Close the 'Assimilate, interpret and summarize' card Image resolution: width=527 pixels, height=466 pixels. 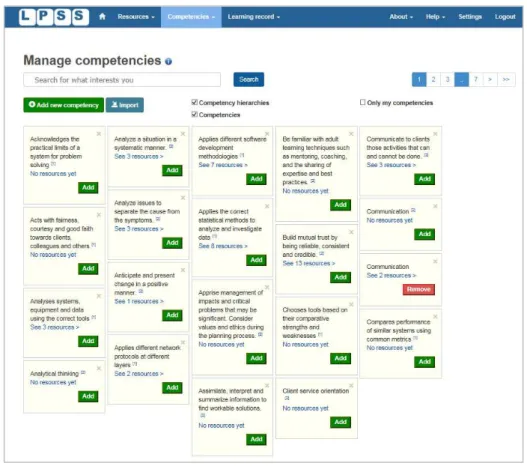[267, 385]
